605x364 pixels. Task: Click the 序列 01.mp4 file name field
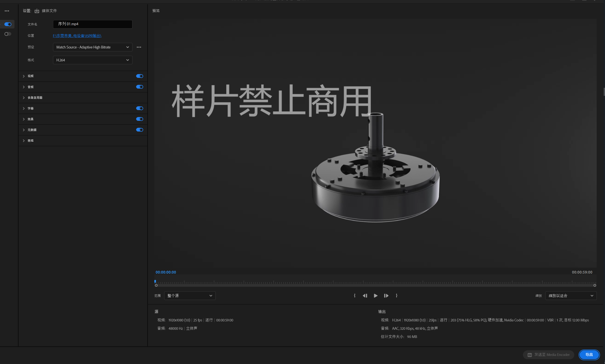point(92,24)
